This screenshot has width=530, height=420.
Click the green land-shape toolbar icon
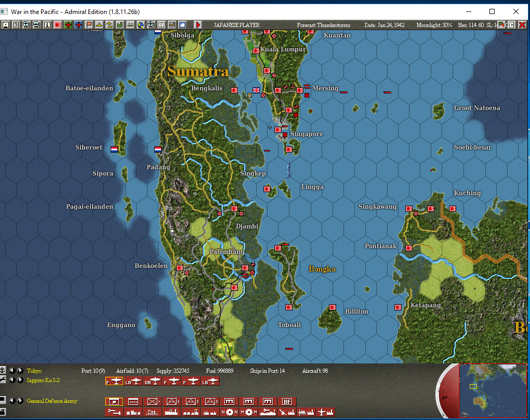[120, 24]
